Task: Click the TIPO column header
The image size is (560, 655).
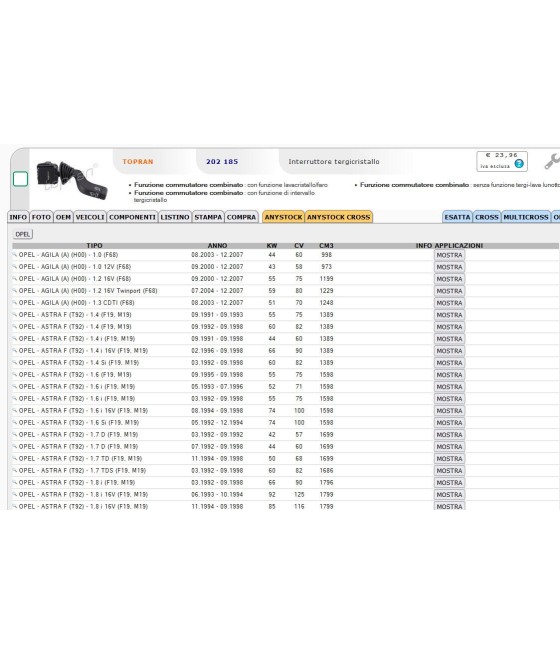Action: pos(94,246)
